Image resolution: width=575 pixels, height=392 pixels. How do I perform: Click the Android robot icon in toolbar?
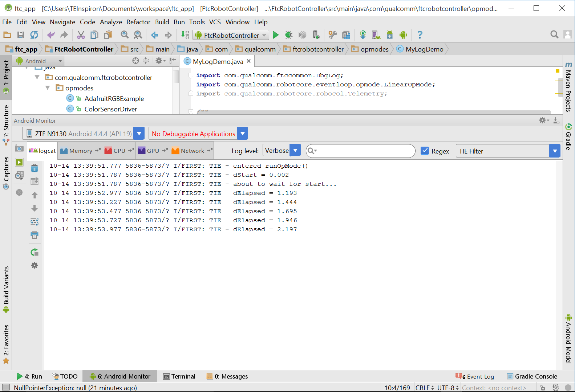click(403, 35)
